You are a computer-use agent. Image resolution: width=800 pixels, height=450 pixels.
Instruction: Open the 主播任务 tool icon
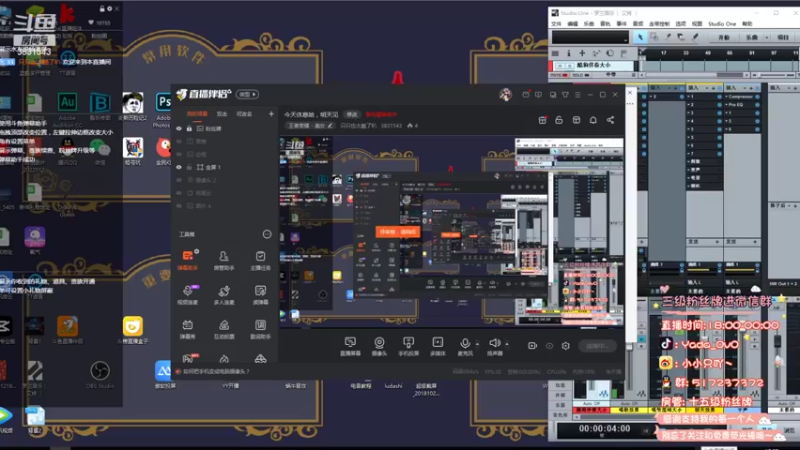pos(260,259)
